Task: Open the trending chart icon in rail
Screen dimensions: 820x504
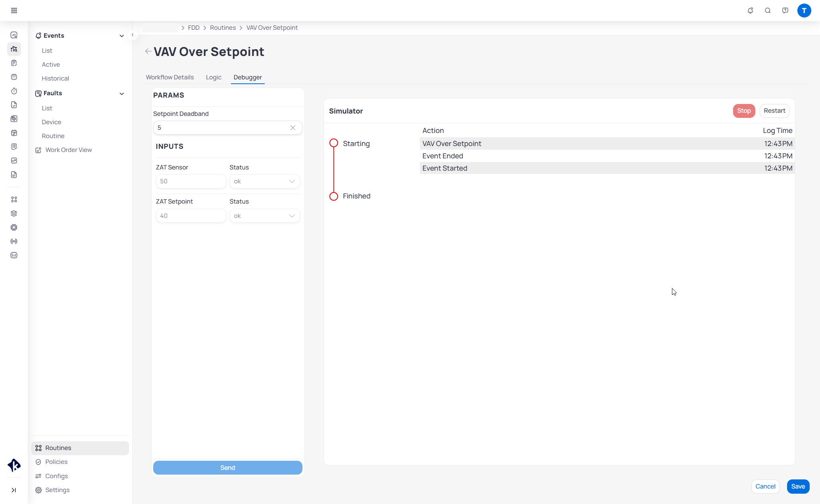Action: pyautogui.click(x=14, y=160)
